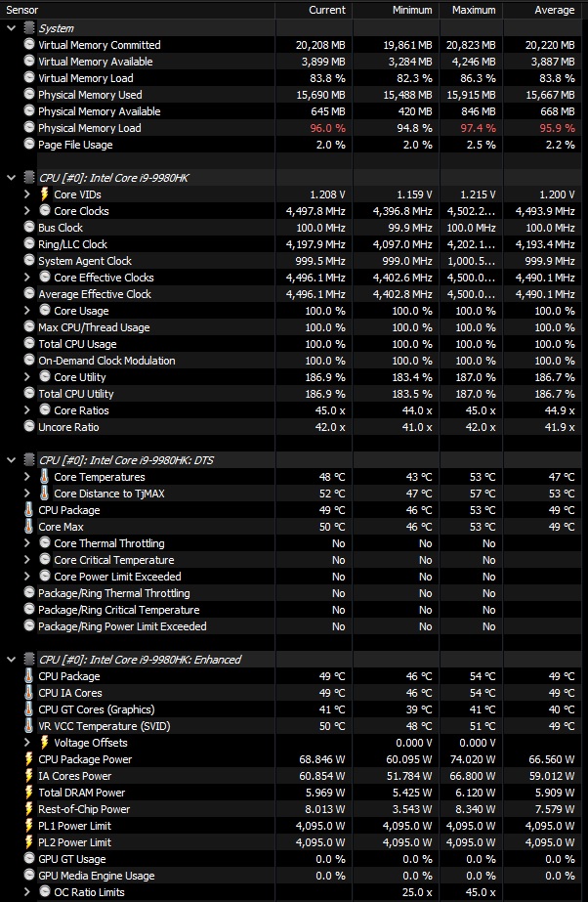
Task: Click the thermometer icon beside Core Max
Action: pos(28,527)
